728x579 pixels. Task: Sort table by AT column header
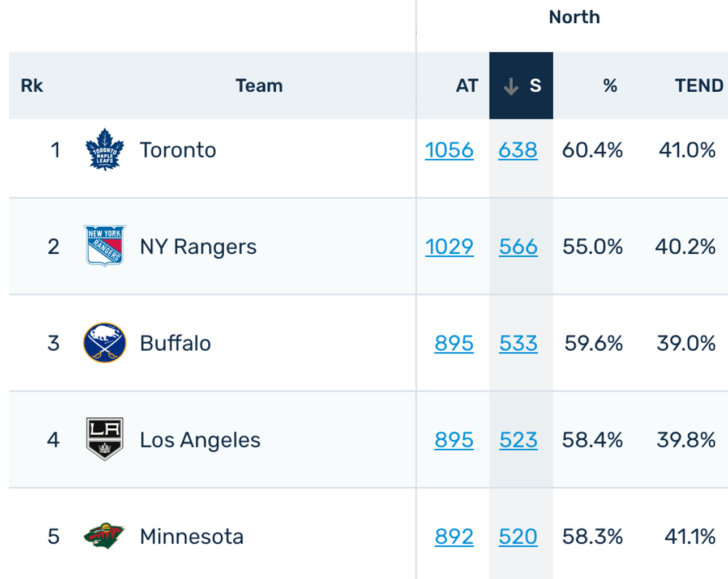466,86
